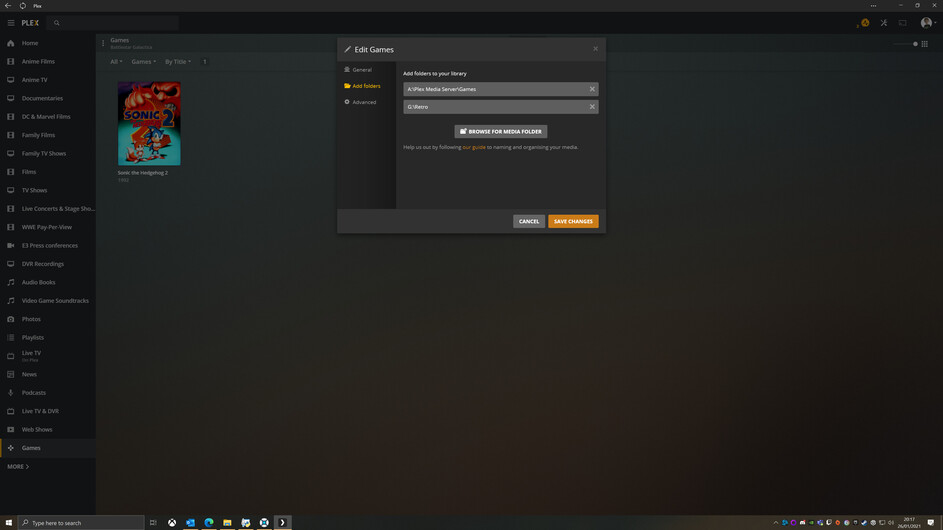Click Save Changes button
The width and height of the screenshot is (943, 530).
point(573,221)
